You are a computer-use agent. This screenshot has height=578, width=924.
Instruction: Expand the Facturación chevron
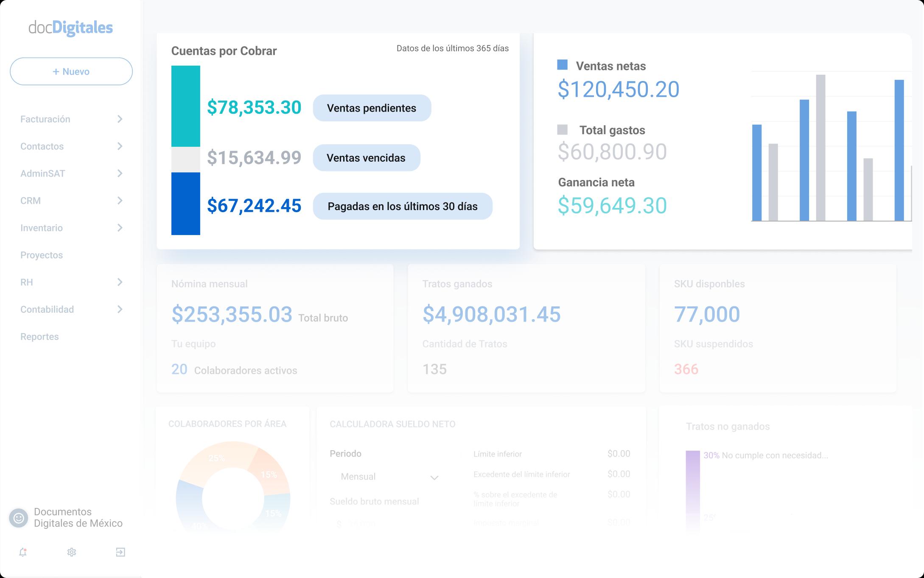(120, 119)
